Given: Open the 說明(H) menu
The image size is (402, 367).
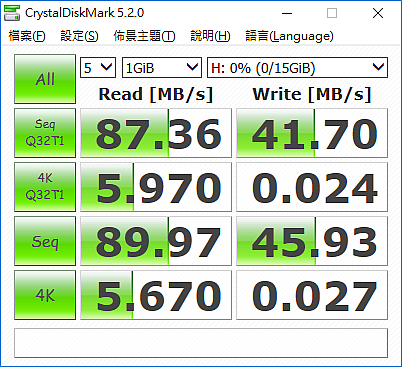Looking at the screenshot, I should click(210, 36).
